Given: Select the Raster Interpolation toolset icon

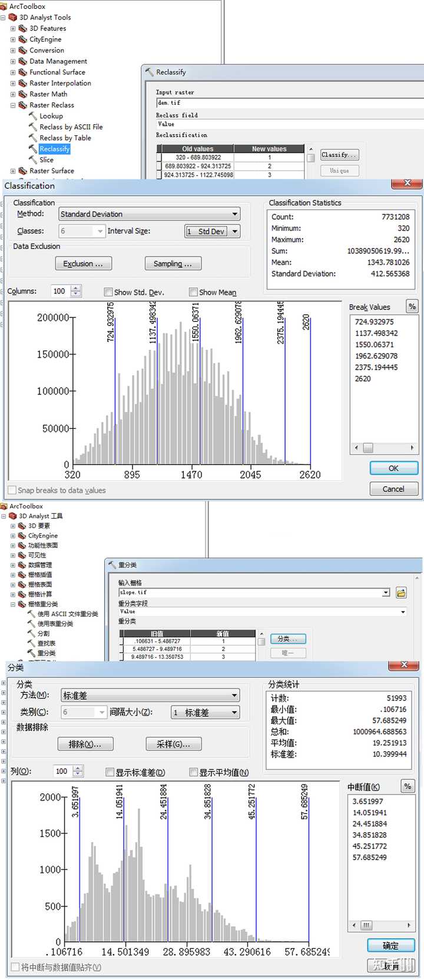Looking at the screenshot, I should pos(22,83).
